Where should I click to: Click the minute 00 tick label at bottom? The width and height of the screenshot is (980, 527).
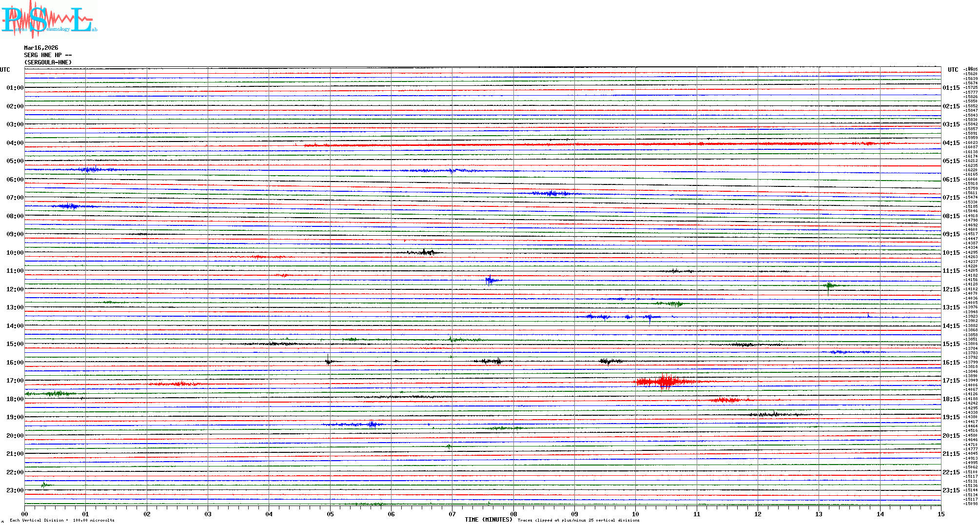[x=25, y=514]
